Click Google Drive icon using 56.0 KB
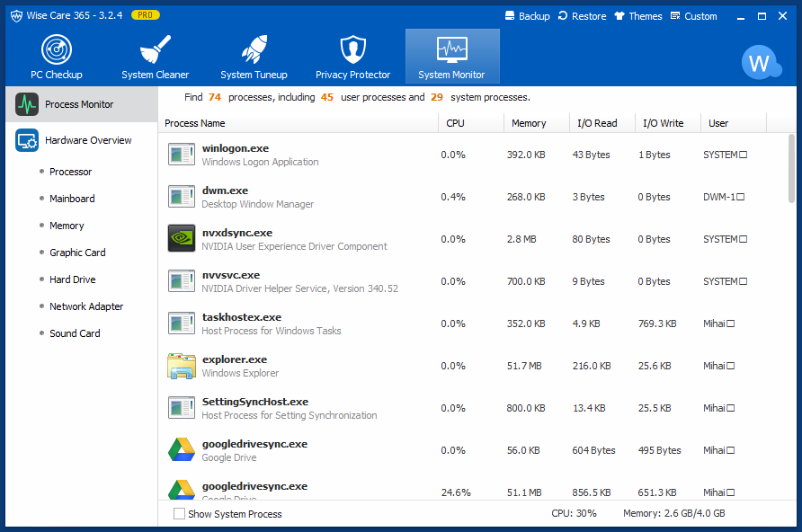This screenshot has width=802, height=532. 182,449
